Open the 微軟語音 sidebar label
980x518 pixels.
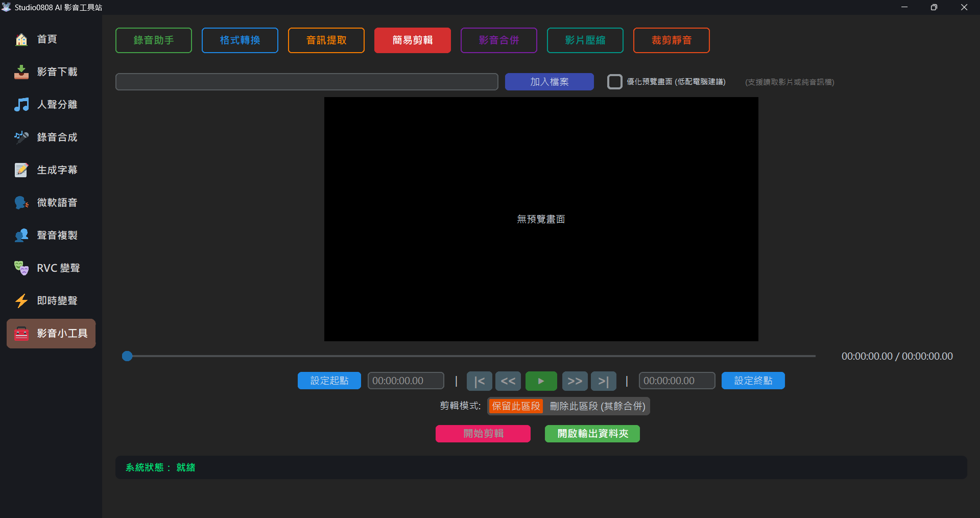pos(57,203)
